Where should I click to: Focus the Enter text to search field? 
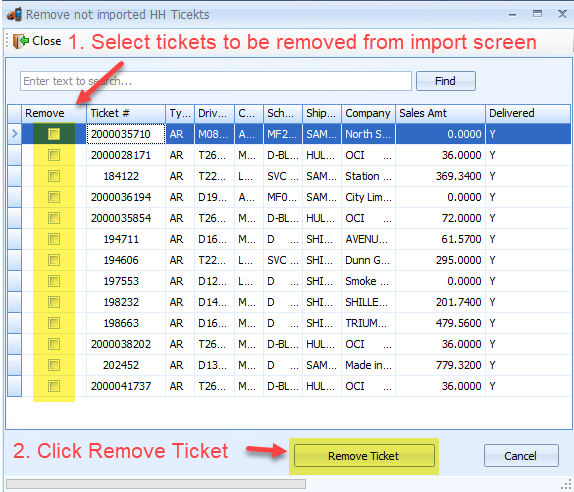(x=216, y=81)
